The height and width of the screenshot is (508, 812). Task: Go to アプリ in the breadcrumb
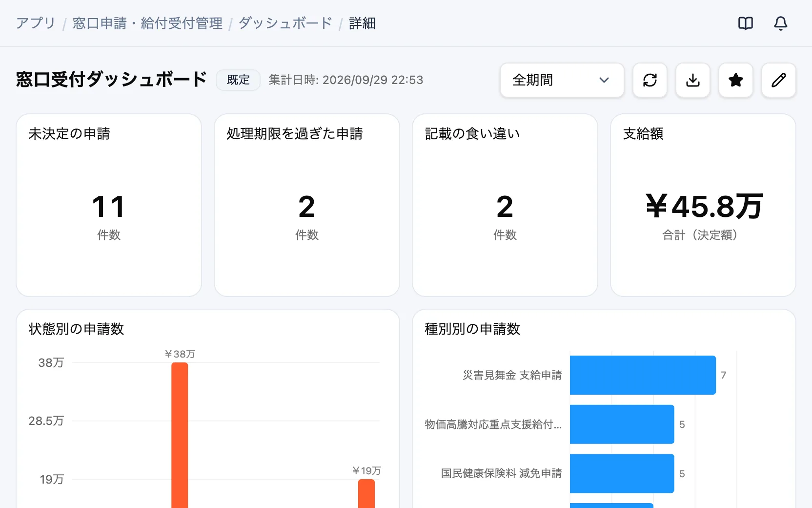pos(36,23)
